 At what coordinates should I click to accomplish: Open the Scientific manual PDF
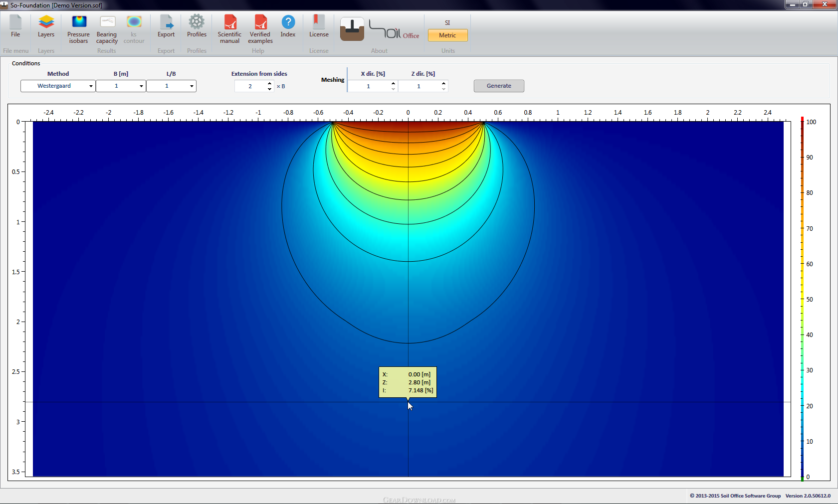coord(229,29)
